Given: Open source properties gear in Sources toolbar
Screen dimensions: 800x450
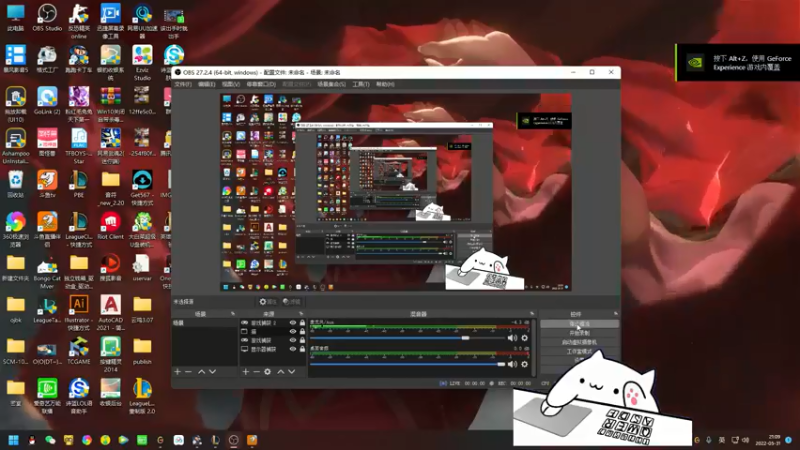Looking at the screenshot, I should click(267, 371).
